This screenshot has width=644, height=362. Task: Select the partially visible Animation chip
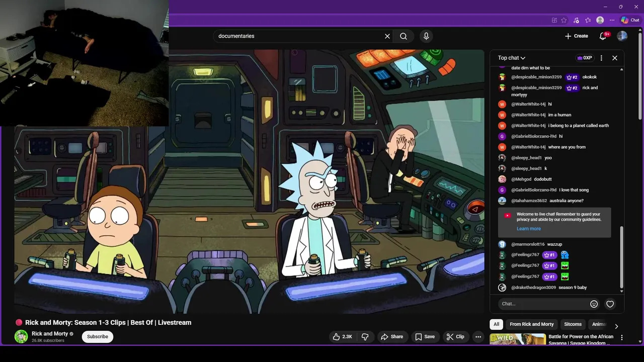coord(598,324)
